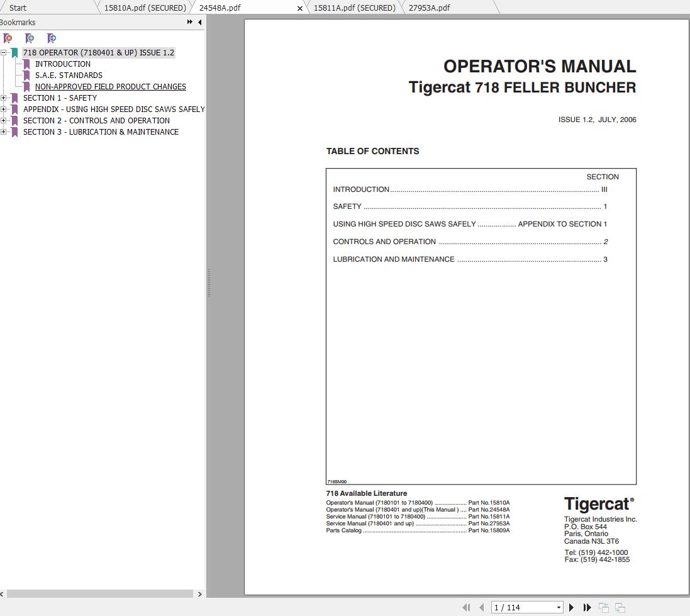Open the Start tab

17,8
